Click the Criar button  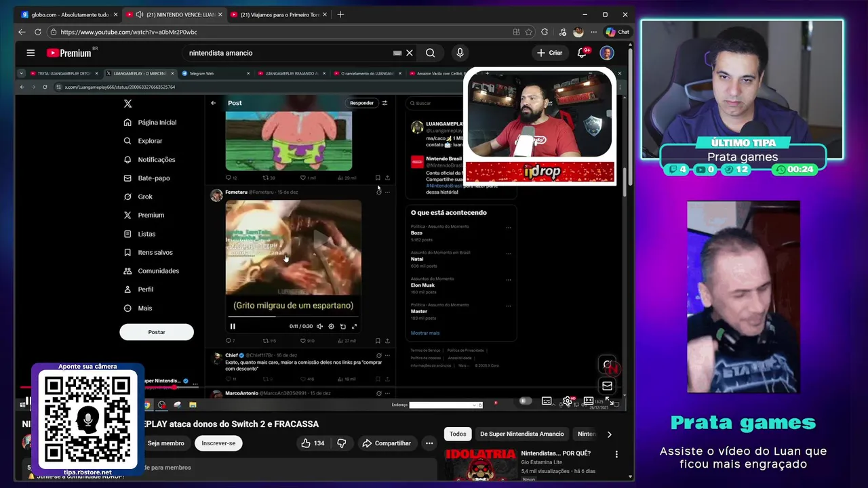click(x=549, y=53)
